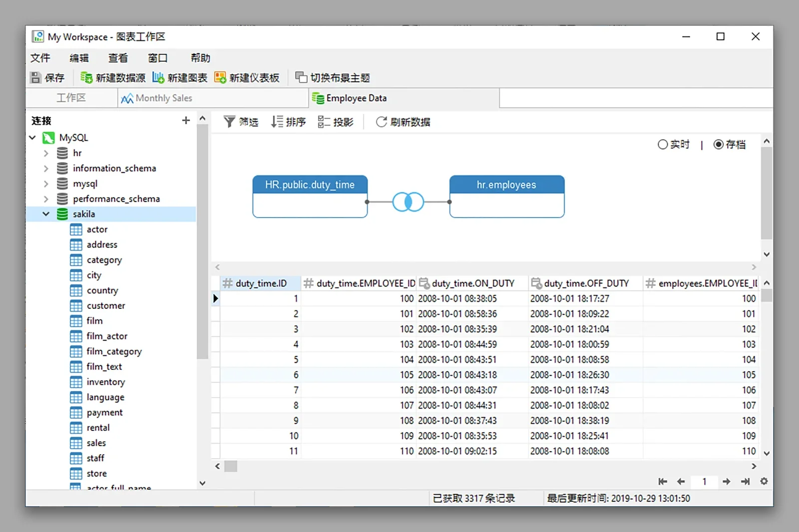The image size is (799, 532).
Task: Expand the hr database node
Action: [46, 153]
